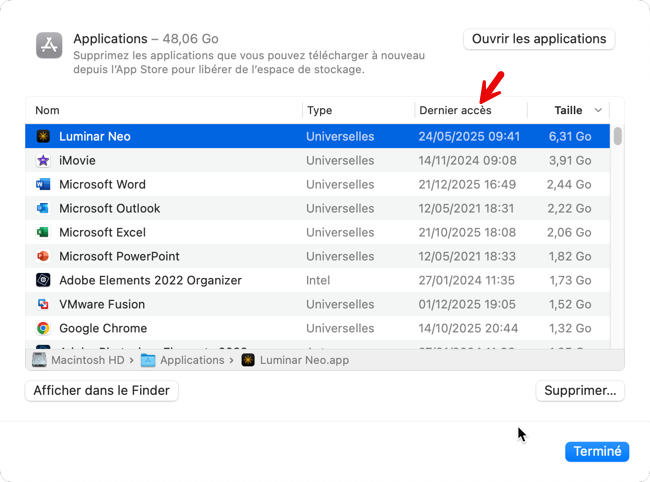The image size is (650, 482).
Task: Click the Applications – 48,06 Go heading
Action: pyautogui.click(x=146, y=39)
